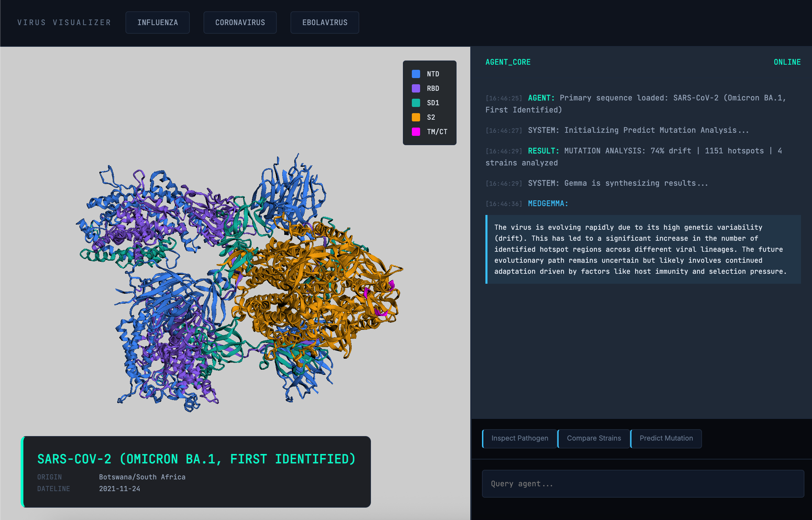The image size is (812, 520).
Task: Click the DATELINE field label
Action: (x=54, y=489)
